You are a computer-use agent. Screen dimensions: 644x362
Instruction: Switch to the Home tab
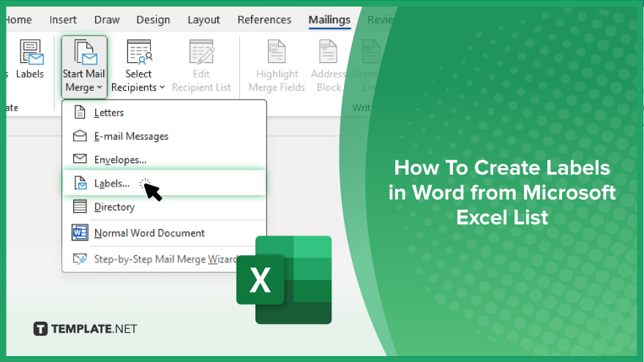pos(19,20)
